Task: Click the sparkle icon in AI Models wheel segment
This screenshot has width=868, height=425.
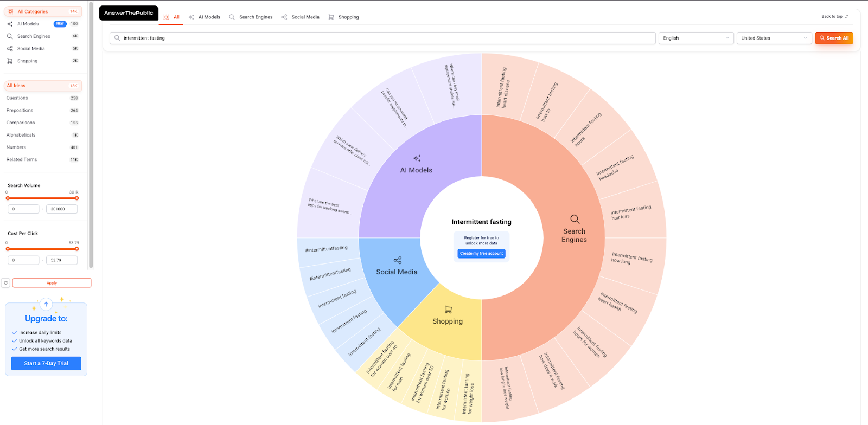Action: [417, 158]
